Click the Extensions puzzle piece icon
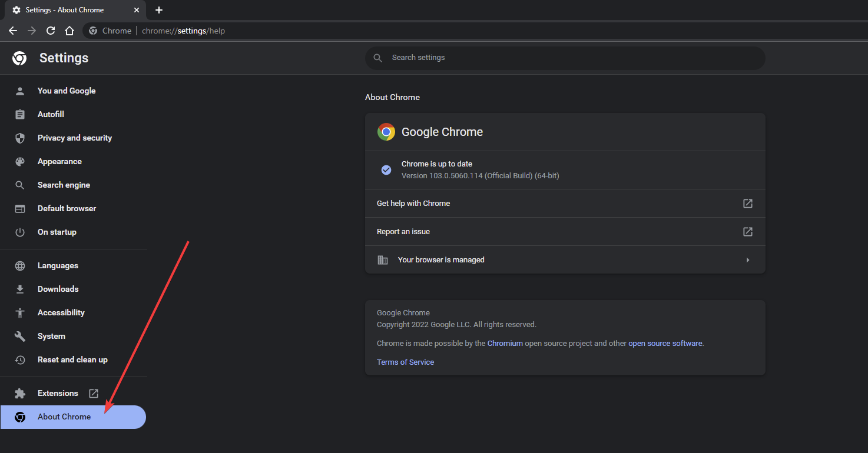Screen dimensions: 868x453 coord(20,393)
